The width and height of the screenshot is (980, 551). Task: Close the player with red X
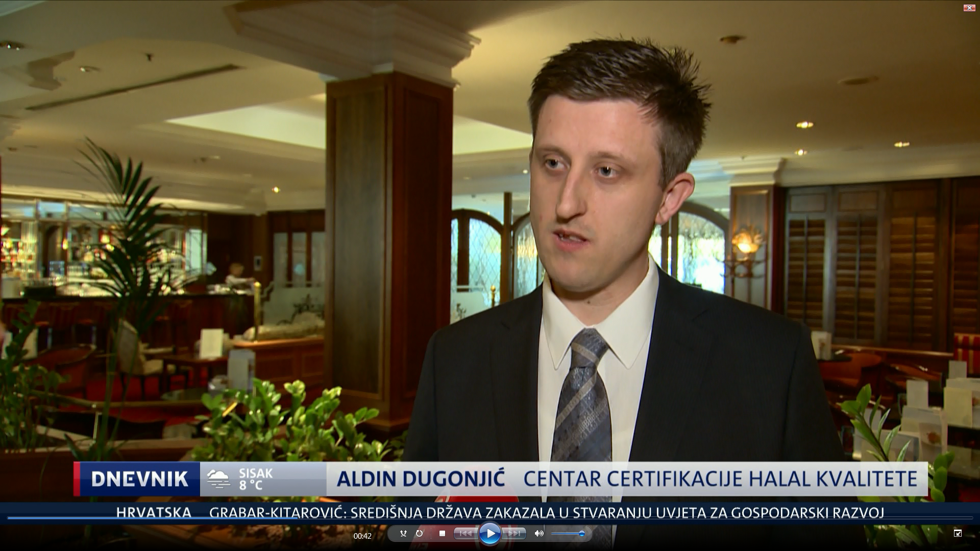coord(969,8)
